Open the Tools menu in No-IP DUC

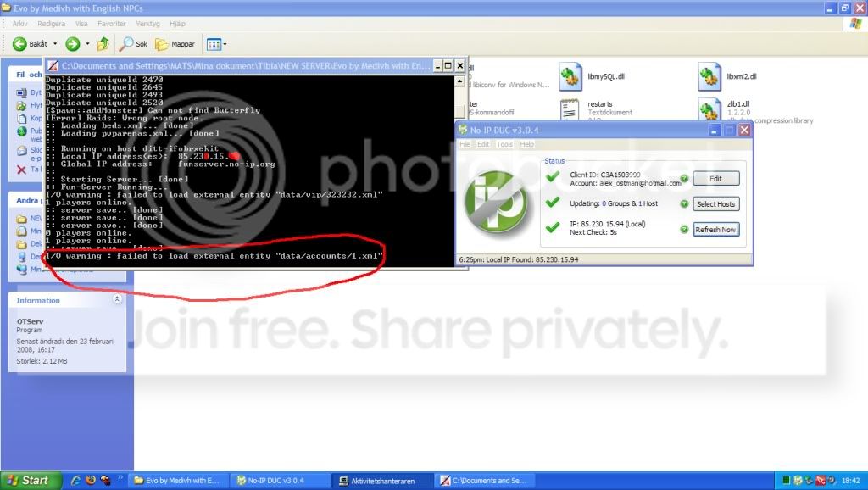click(504, 144)
